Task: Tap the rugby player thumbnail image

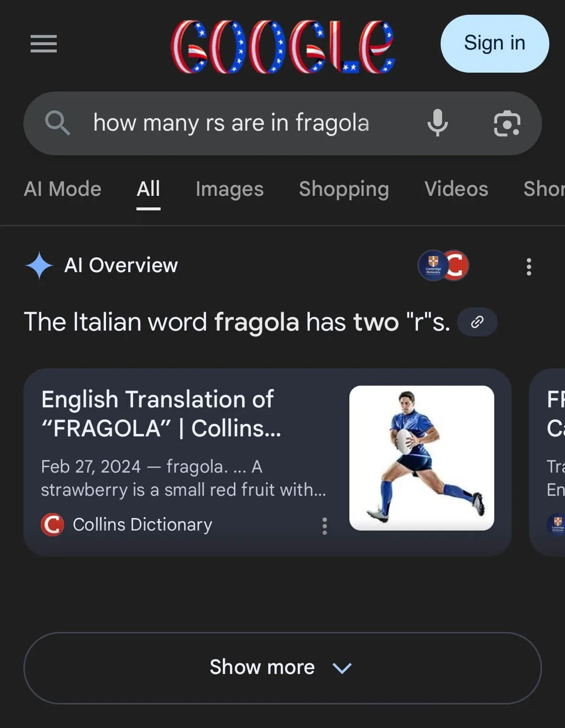Action: 421,458
